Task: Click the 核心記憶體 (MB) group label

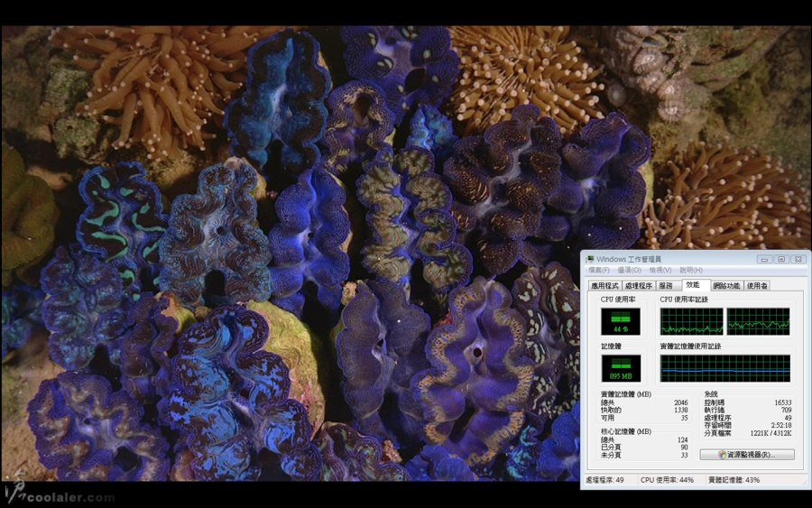Action: 625,431
